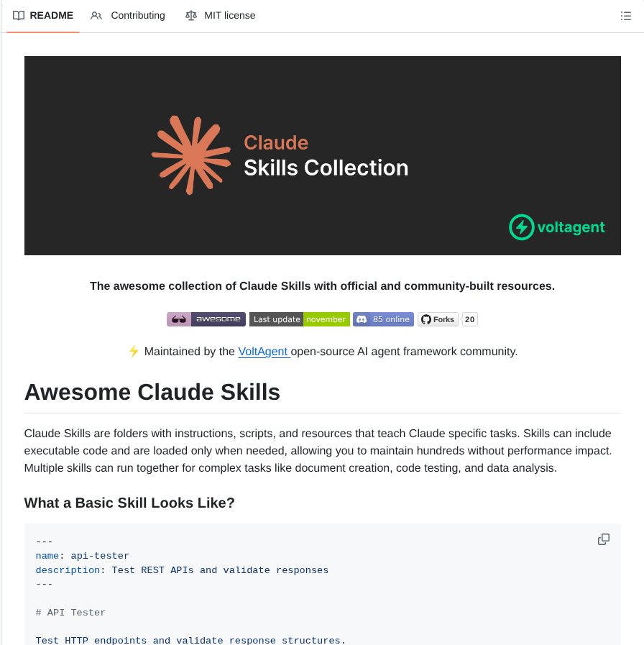Click the awesome badge
Screen dimensions: 644x645
point(206,319)
